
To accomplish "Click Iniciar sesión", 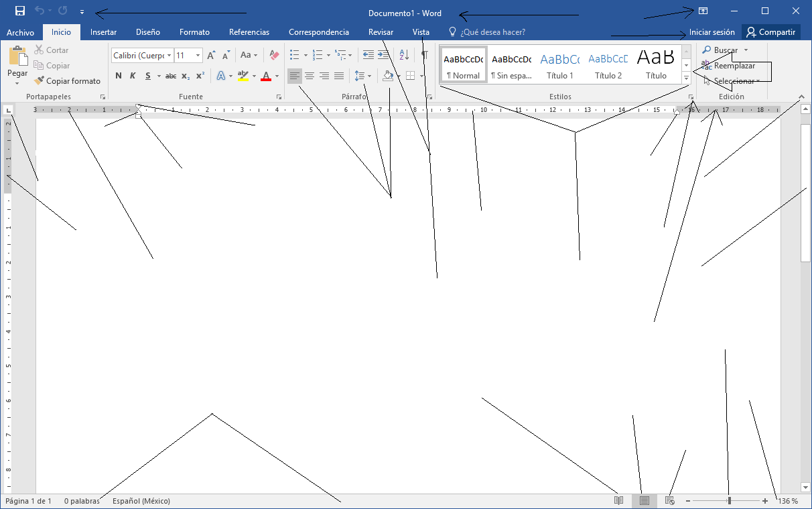I will click(712, 32).
